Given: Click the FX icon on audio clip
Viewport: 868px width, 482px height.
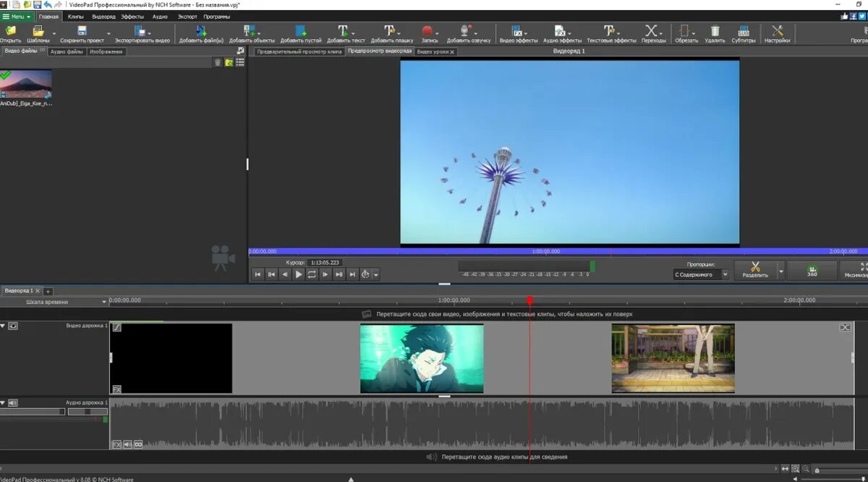Looking at the screenshot, I should coord(117,444).
